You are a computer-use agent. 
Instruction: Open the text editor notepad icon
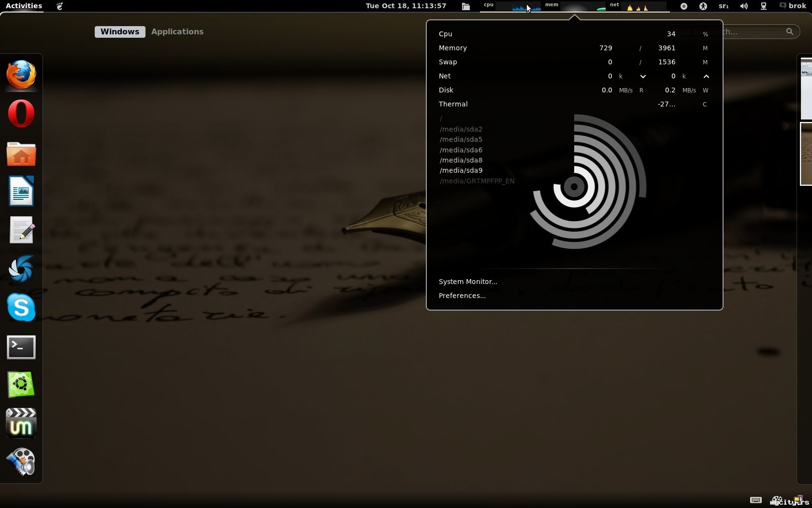point(21,230)
